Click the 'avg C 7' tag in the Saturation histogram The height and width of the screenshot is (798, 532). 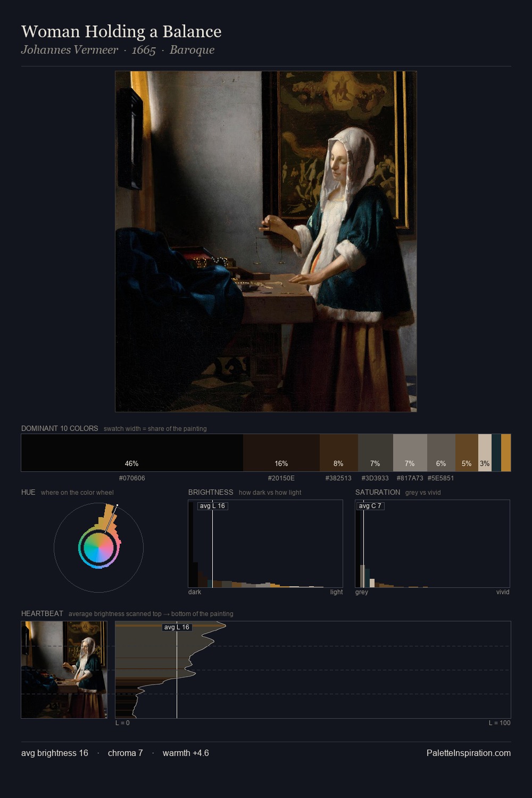click(370, 506)
